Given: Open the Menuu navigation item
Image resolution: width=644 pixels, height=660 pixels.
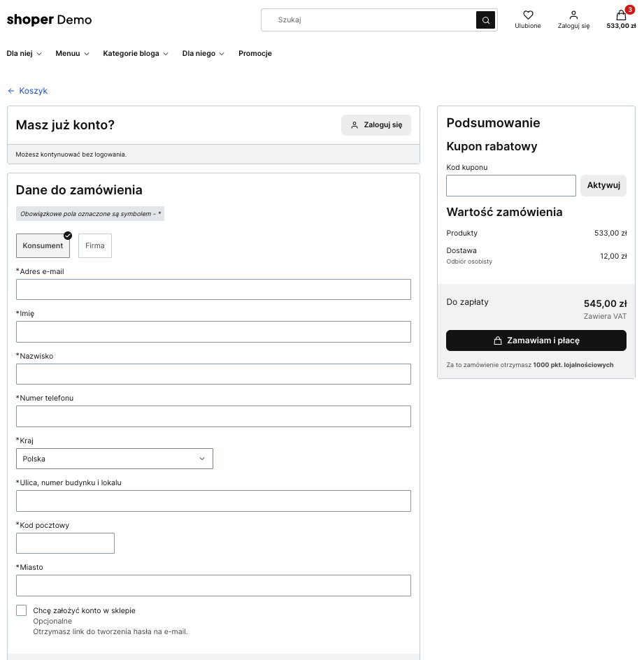Looking at the screenshot, I should [x=72, y=54].
